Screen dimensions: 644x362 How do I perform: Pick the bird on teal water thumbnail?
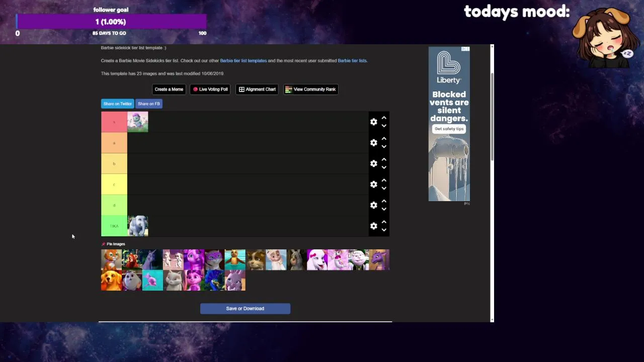point(235,260)
